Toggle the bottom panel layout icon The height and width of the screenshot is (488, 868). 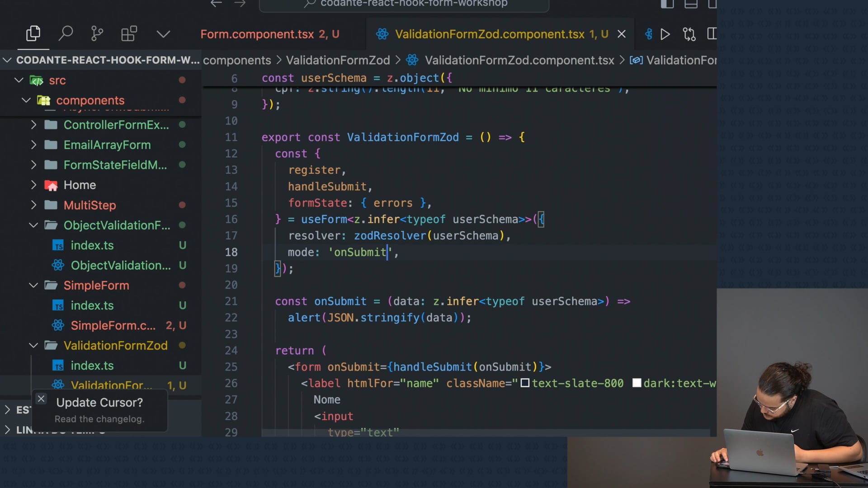click(x=690, y=4)
